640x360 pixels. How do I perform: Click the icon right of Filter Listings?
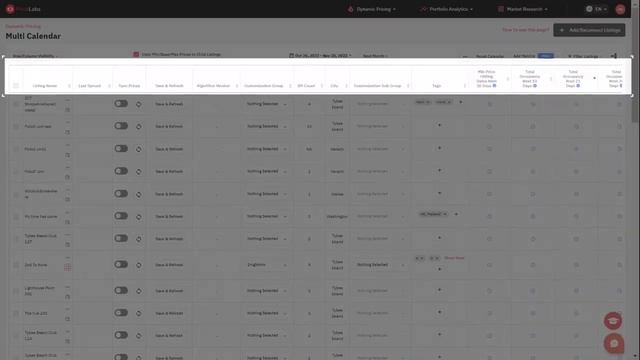613,56
